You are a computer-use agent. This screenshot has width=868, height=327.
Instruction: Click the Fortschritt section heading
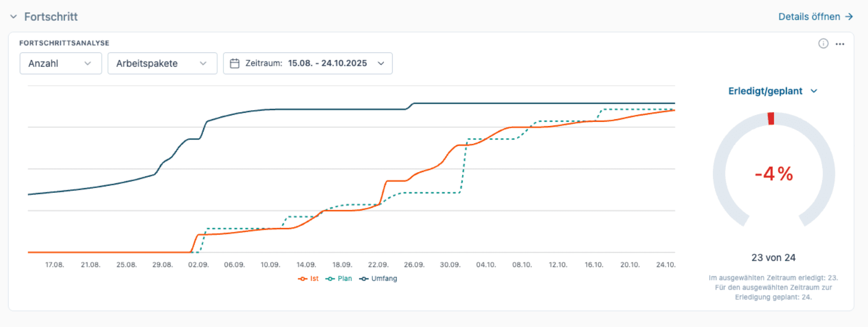[x=51, y=17]
